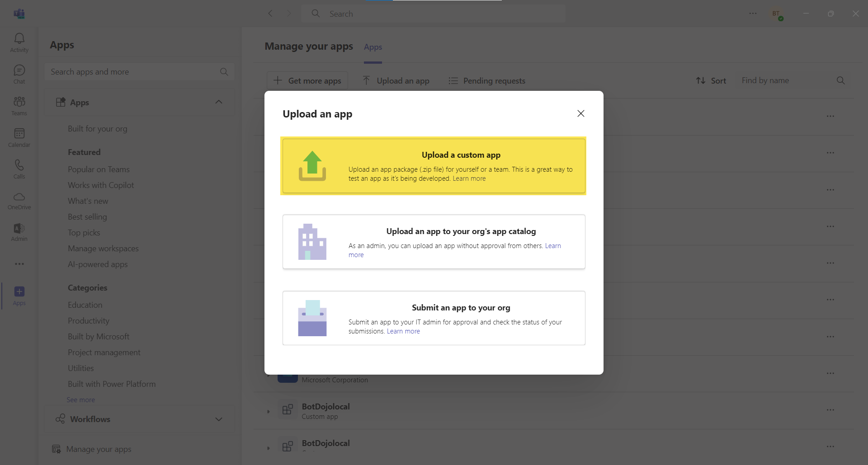Open the Sort dropdown
The height and width of the screenshot is (465, 868).
(x=711, y=80)
